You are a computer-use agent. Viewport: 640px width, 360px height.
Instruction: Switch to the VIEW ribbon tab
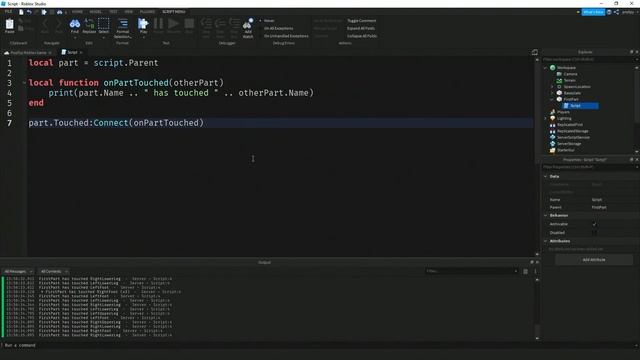click(x=129, y=12)
